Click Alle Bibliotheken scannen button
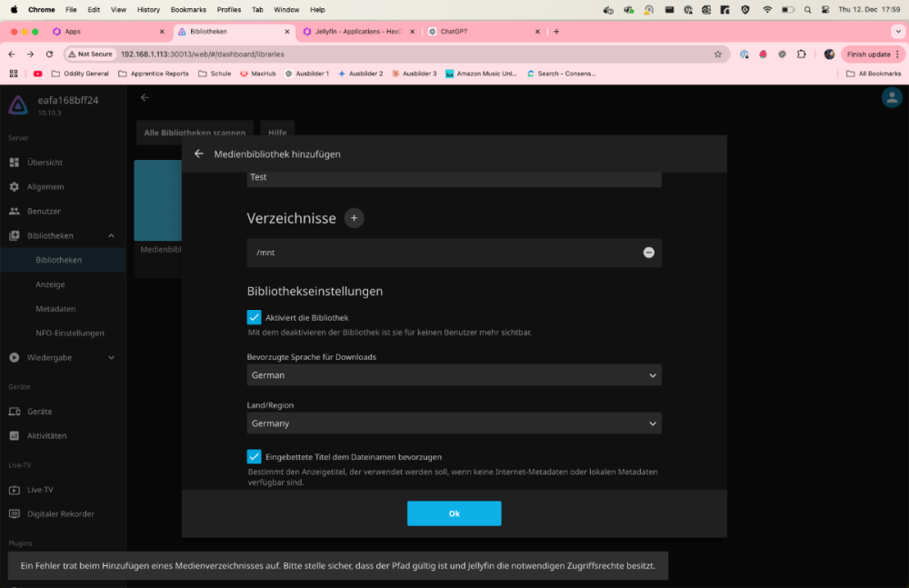 point(195,133)
